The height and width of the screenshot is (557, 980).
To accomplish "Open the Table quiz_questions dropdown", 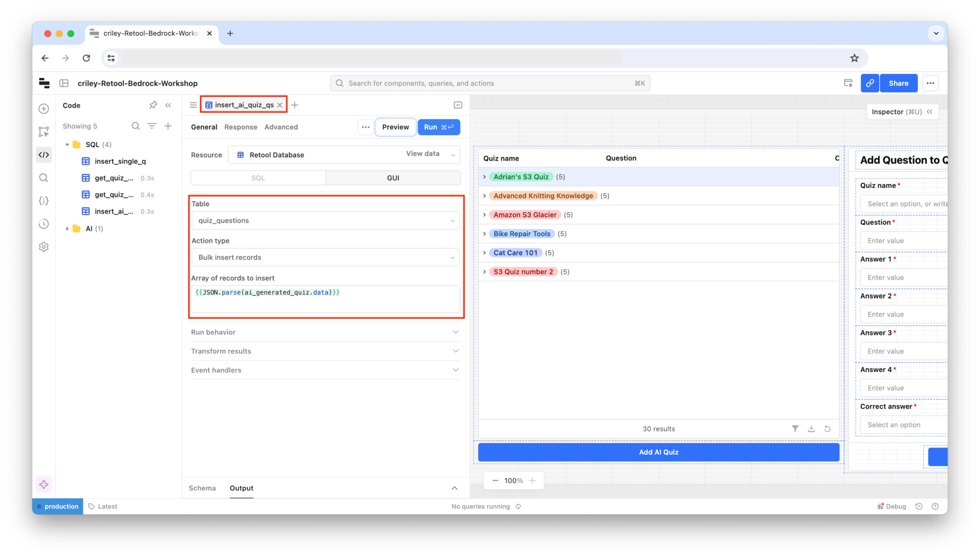I will click(x=326, y=221).
